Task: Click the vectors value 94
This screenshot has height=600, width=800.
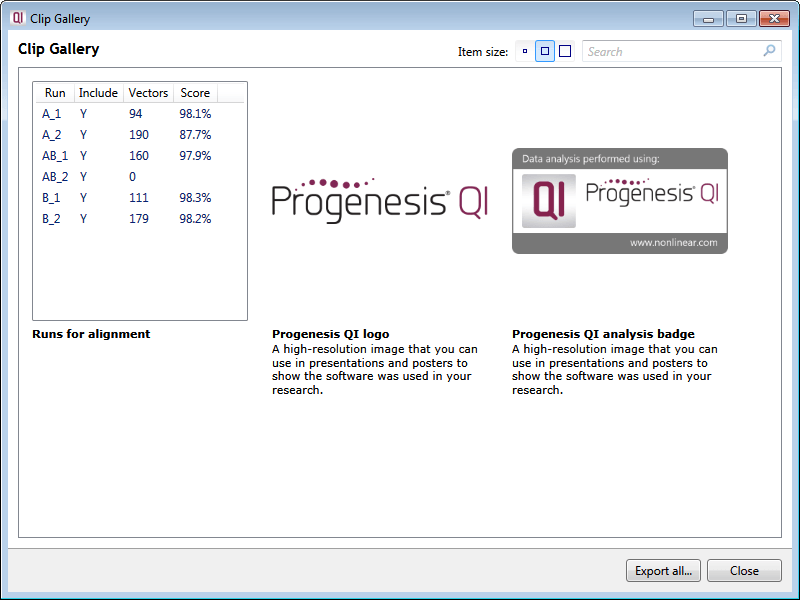Action: (135, 114)
